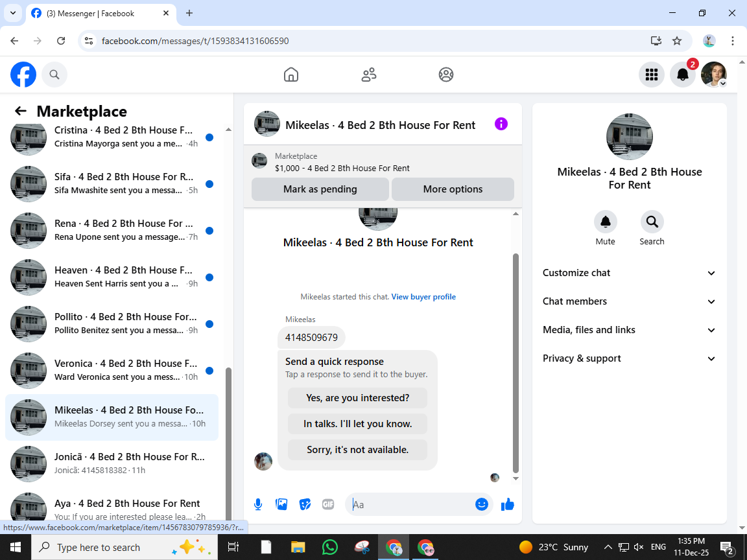Expand Privacy & support section

coord(630,358)
